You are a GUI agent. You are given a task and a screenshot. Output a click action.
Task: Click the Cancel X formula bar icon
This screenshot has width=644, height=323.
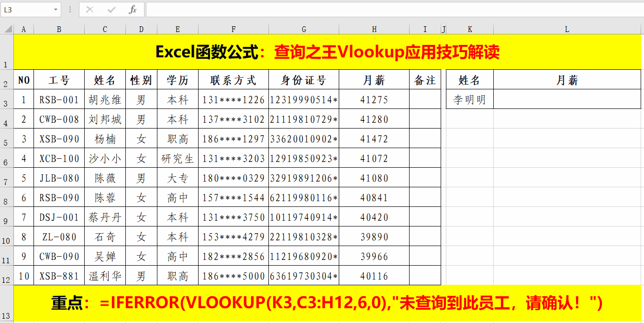89,10
